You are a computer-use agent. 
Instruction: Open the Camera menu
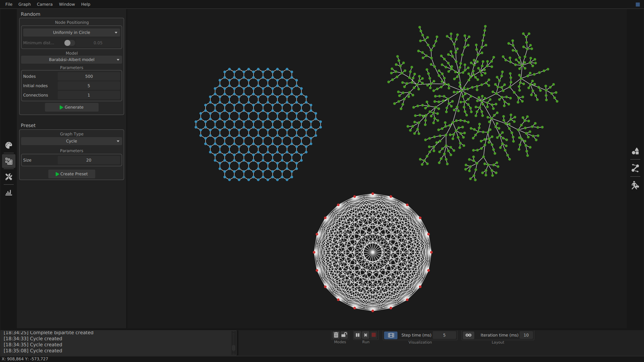click(x=45, y=4)
